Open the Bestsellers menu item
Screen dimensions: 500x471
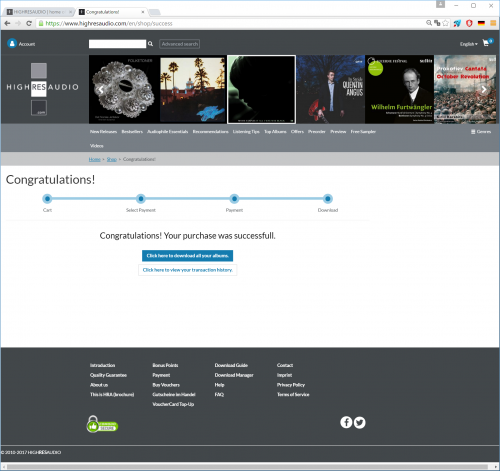132,132
